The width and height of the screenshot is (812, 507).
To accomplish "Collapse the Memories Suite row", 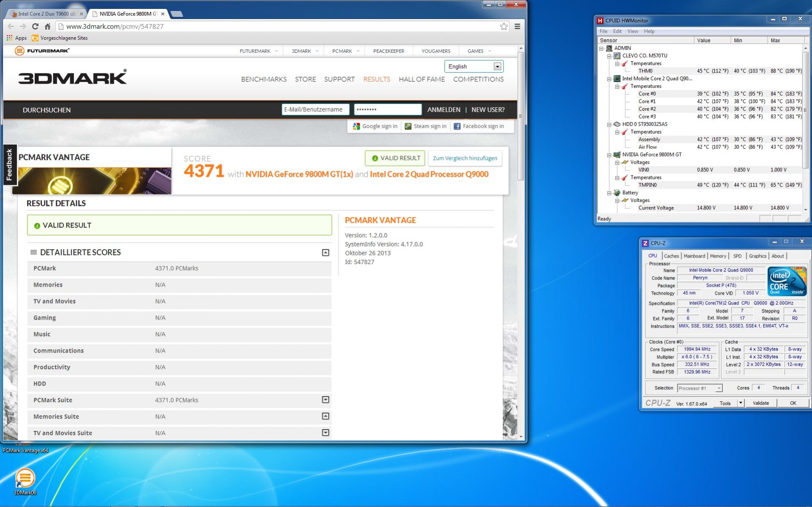I will pyautogui.click(x=325, y=416).
